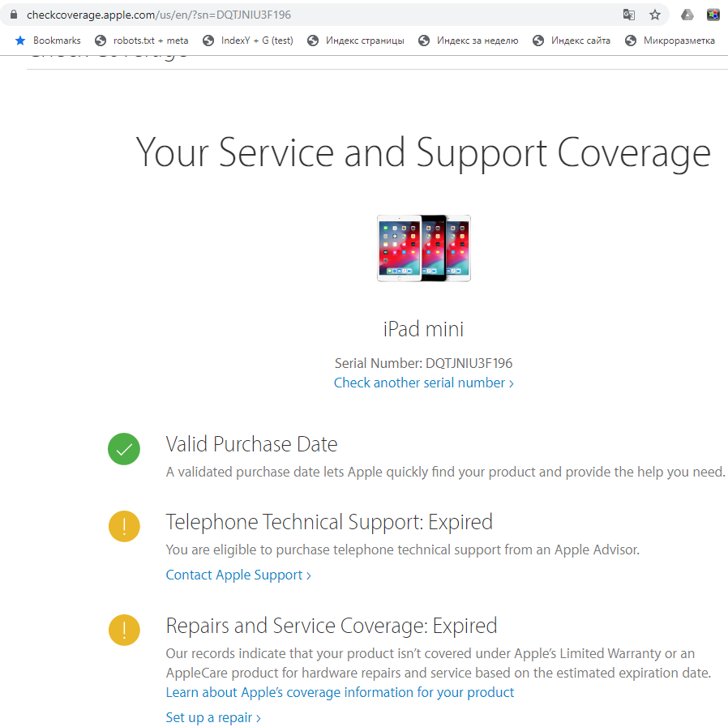Click the lock icon in address bar
Viewport: 728px width, 727px height.
(13, 15)
